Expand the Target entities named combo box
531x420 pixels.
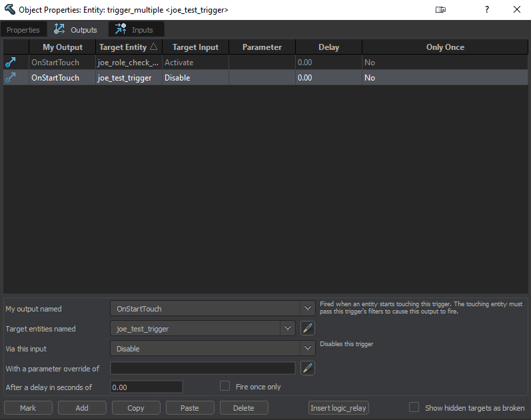coord(288,328)
